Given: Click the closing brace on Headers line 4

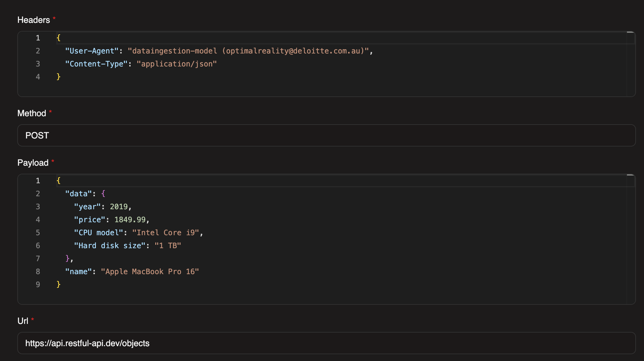Looking at the screenshot, I should (x=58, y=77).
